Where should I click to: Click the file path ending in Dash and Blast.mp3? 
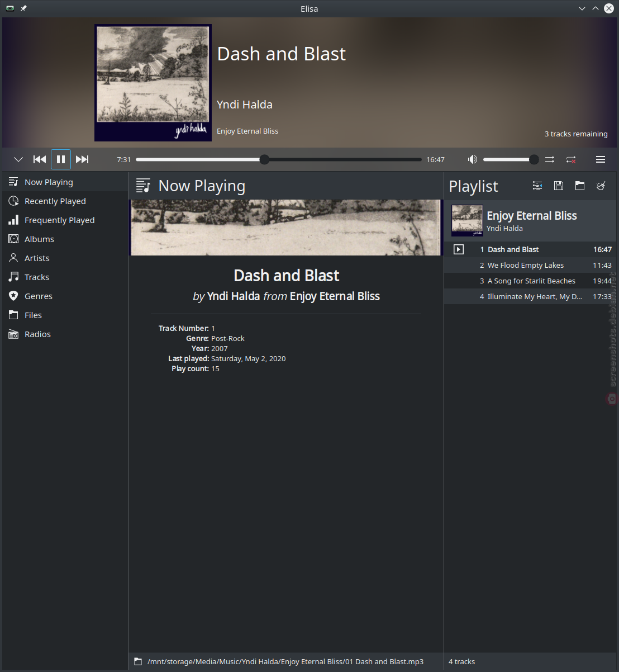click(285, 662)
